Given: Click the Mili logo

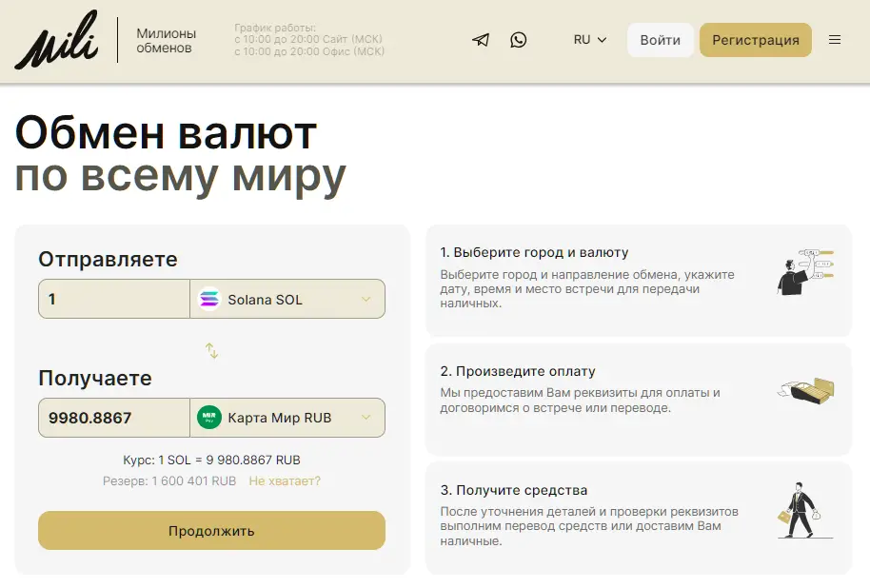Looking at the screenshot, I should click(55, 40).
